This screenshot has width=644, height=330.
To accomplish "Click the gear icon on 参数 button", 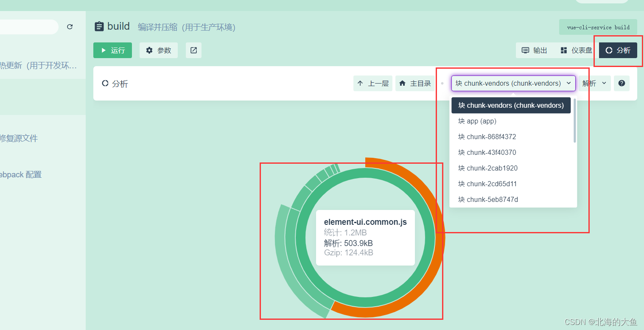I will [x=149, y=50].
